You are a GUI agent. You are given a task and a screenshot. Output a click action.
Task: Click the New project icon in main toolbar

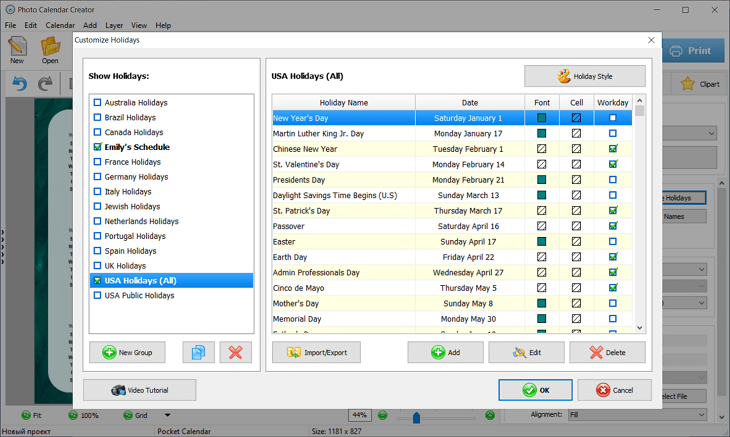pos(17,50)
